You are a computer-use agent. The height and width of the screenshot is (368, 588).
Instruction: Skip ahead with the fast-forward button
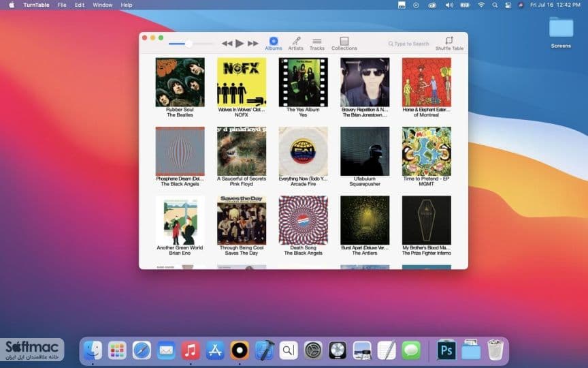253,44
